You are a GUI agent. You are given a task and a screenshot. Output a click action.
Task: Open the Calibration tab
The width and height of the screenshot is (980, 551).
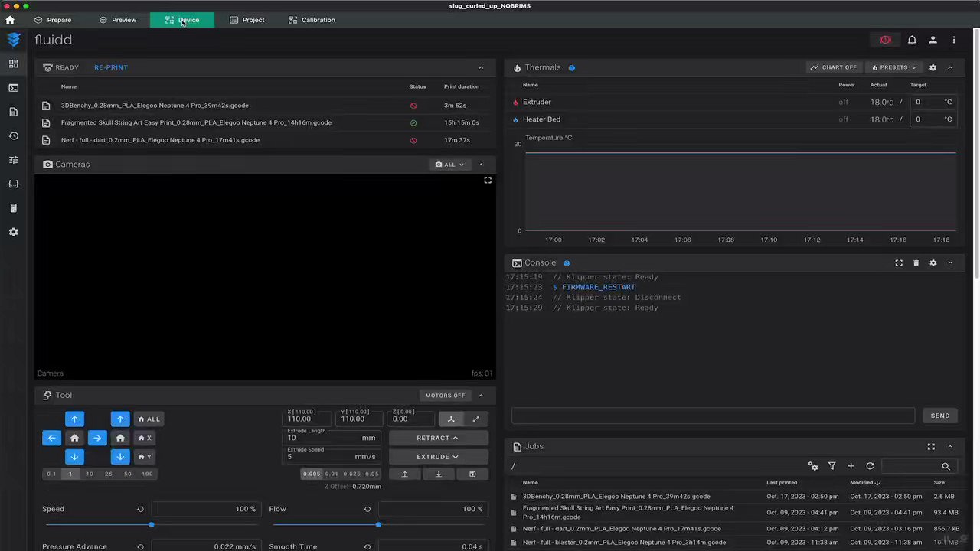[312, 20]
